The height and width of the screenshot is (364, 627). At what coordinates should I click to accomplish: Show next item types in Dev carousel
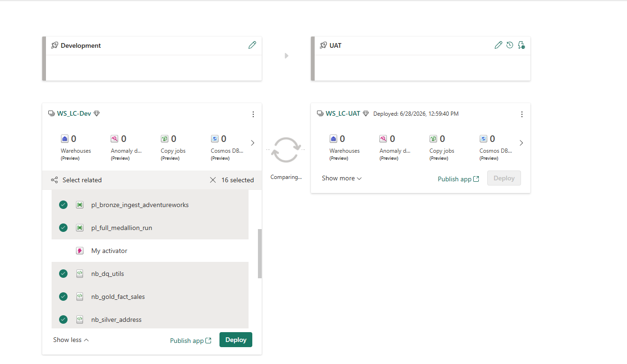[x=253, y=143]
